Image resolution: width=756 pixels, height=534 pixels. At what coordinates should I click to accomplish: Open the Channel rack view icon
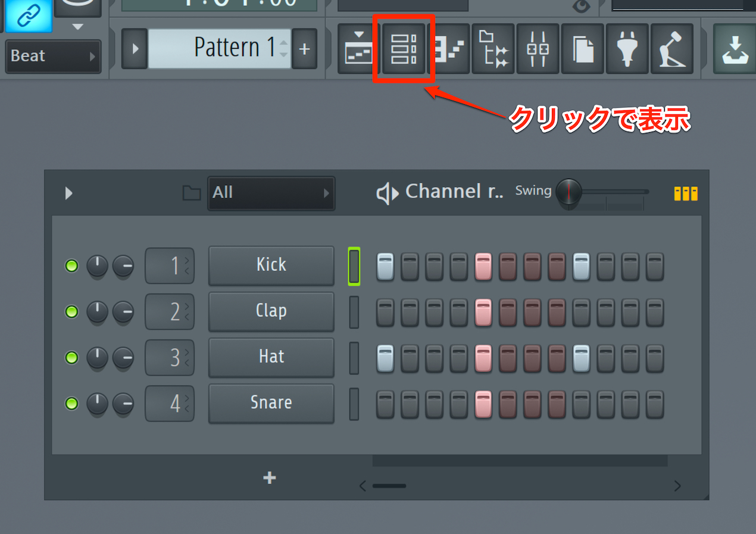point(404,49)
